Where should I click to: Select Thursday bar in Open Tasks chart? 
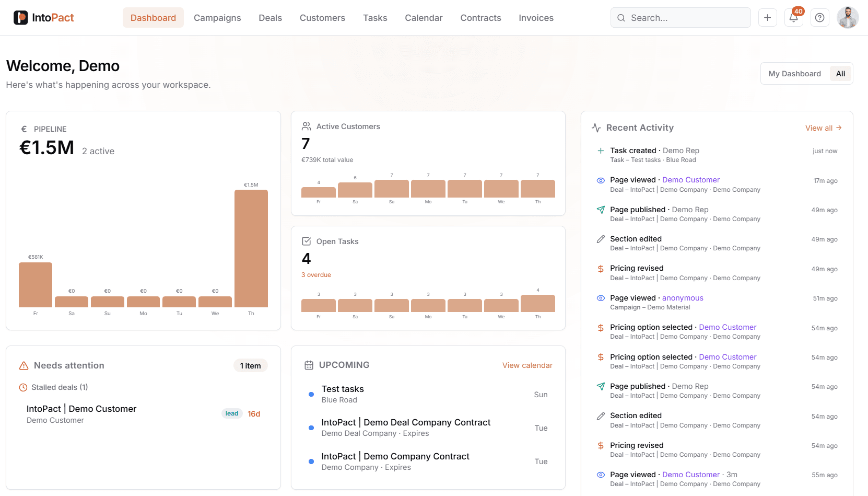(538, 303)
